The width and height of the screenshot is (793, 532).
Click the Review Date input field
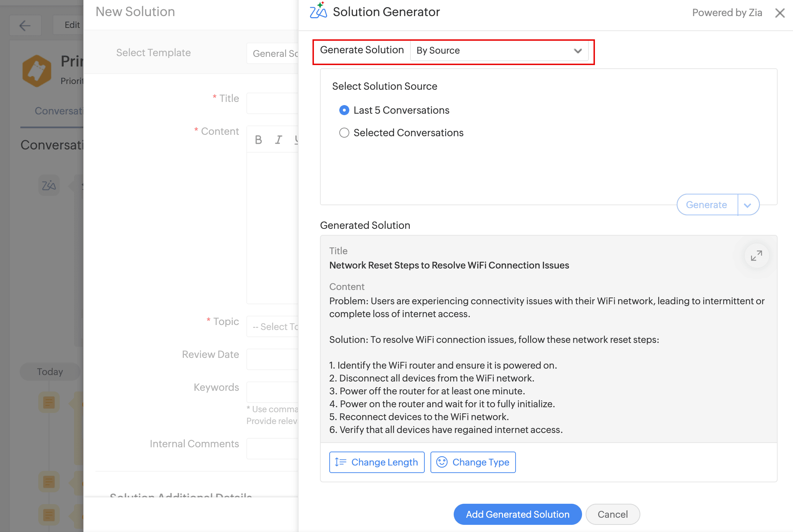(x=275, y=359)
